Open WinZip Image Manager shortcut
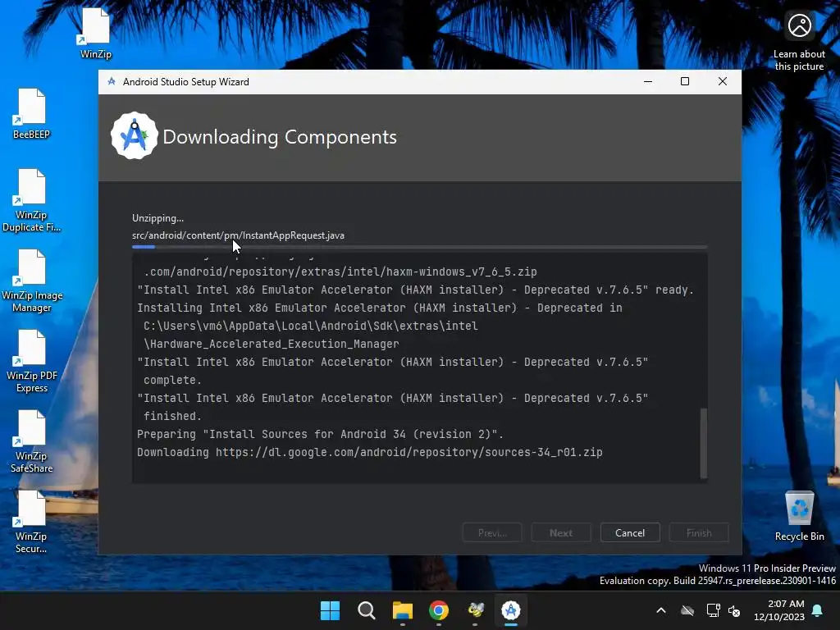Image resolution: width=840 pixels, height=630 pixels. [31, 281]
